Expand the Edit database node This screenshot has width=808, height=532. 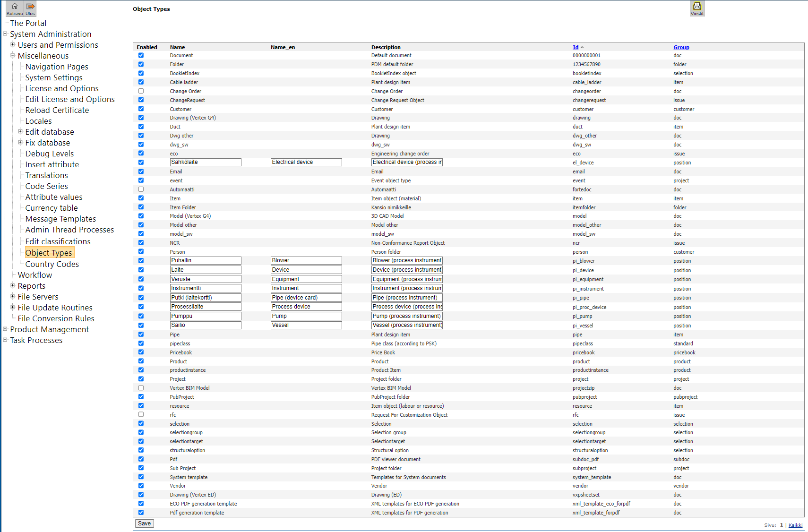coord(20,132)
